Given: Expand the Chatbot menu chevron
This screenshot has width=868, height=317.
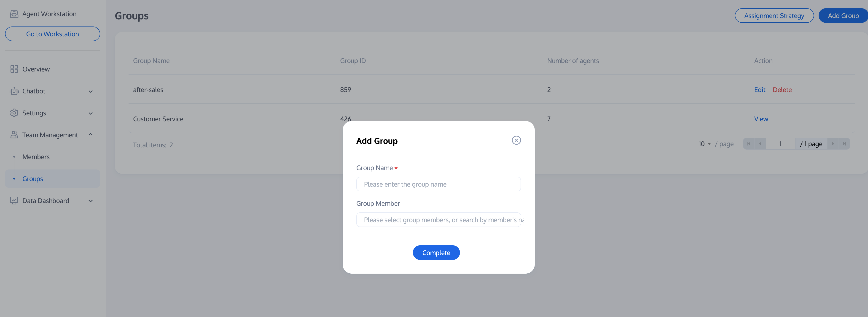Looking at the screenshot, I should [x=90, y=91].
